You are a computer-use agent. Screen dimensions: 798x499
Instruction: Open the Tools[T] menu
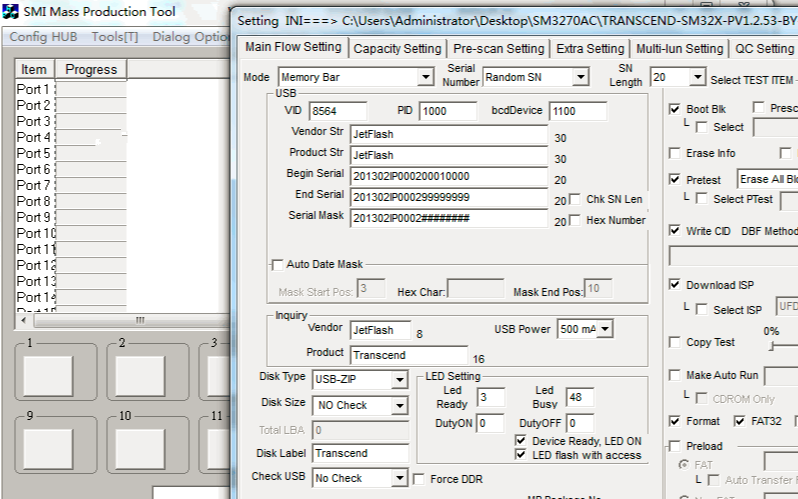point(114,37)
